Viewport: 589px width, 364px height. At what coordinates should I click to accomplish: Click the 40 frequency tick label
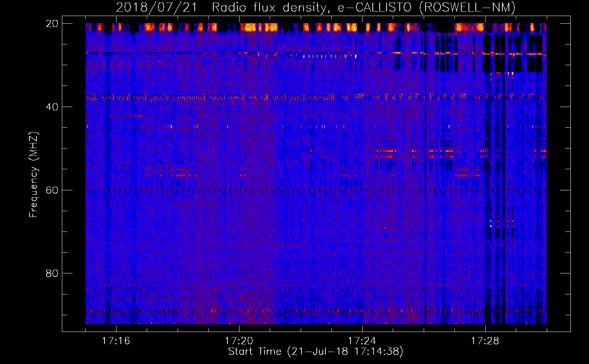click(x=52, y=107)
